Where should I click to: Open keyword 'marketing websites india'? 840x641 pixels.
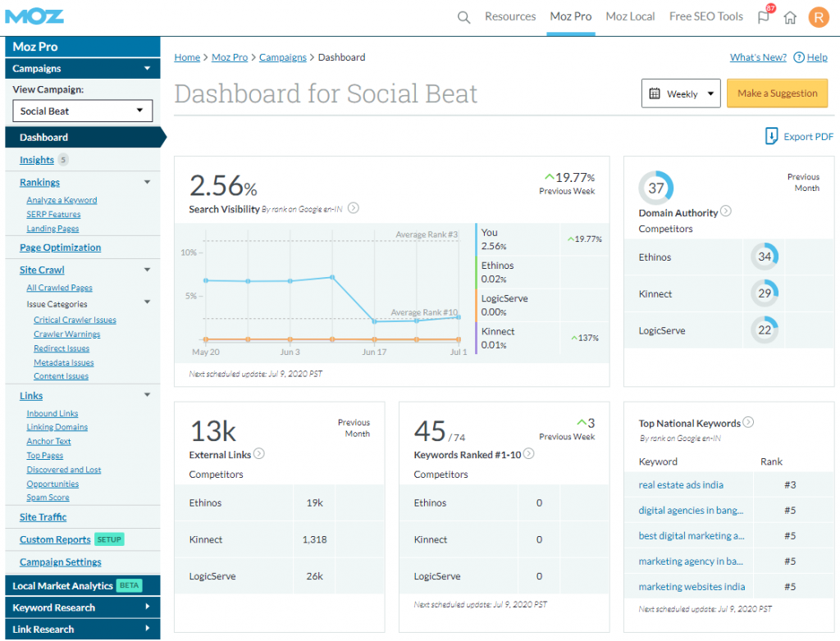coord(692,586)
